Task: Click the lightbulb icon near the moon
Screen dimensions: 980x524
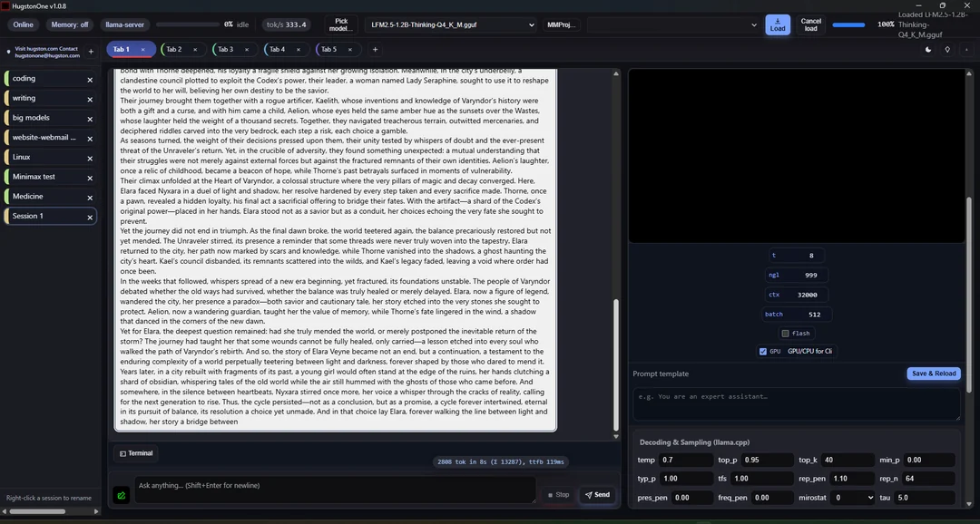Action: (947, 49)
